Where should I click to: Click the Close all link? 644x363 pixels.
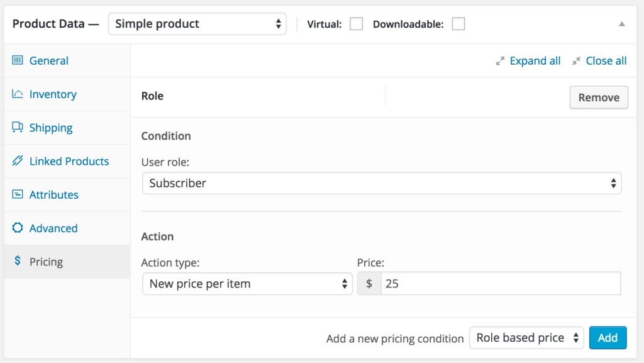[606, 60]
